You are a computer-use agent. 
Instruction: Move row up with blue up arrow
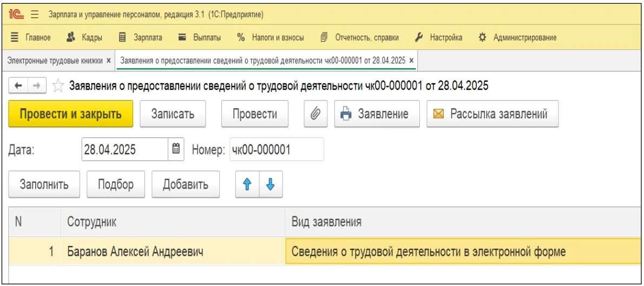(247, 184)
